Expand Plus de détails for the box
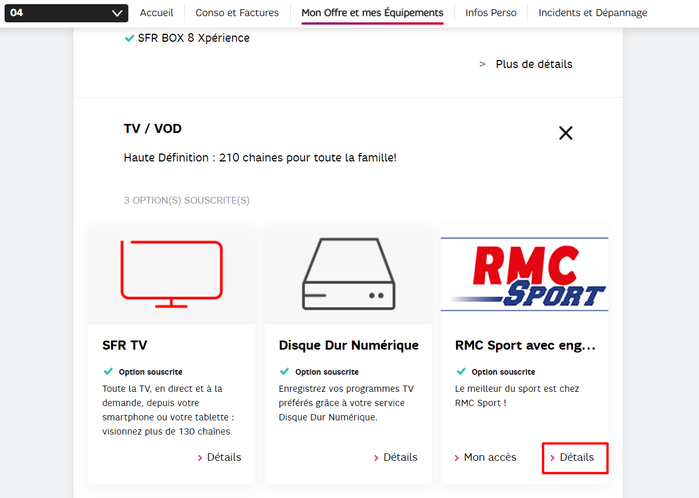Viewport: 699px width, 498px height. pyautogui.click(x=533, y=64)
